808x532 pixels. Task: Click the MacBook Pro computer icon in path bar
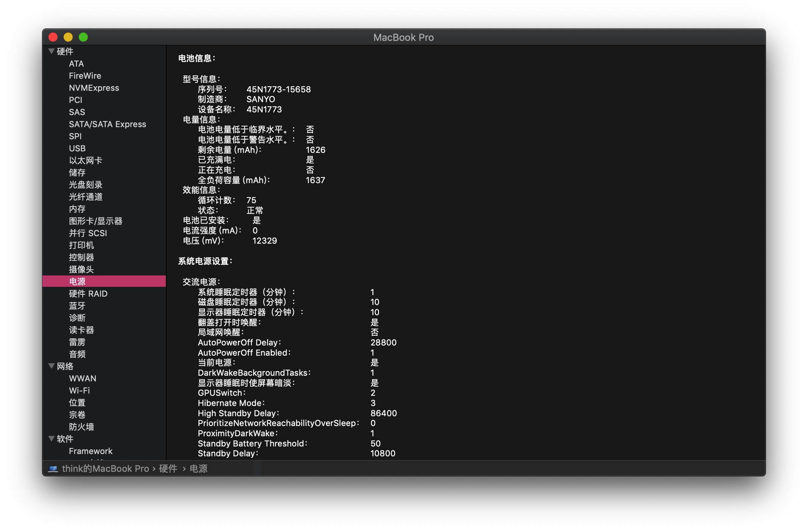53,469
